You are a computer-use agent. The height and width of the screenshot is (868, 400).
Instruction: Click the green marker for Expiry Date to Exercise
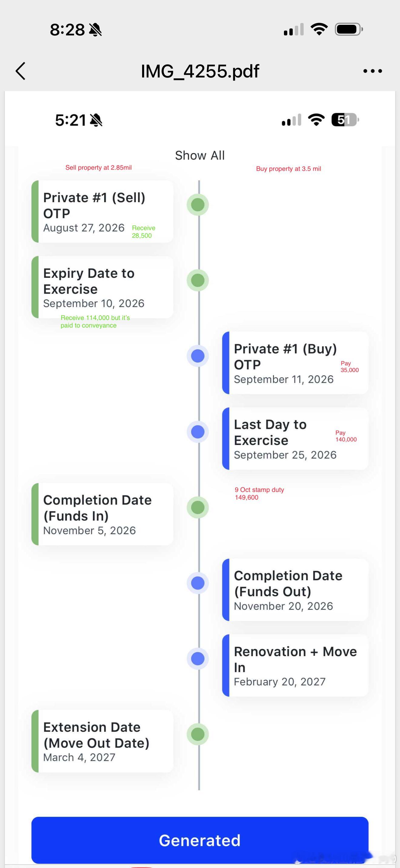tap(198, 280)
